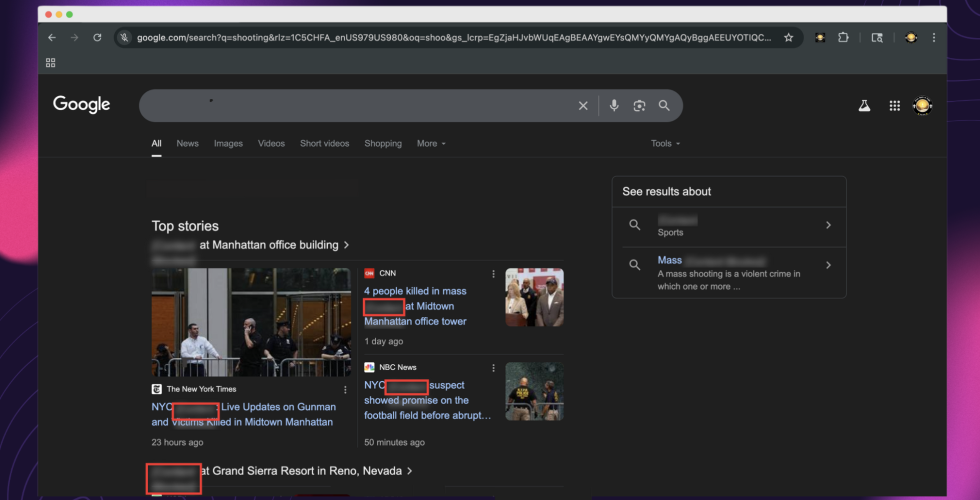Open CNN '4 people killed' headline

[x=415, y=306]
